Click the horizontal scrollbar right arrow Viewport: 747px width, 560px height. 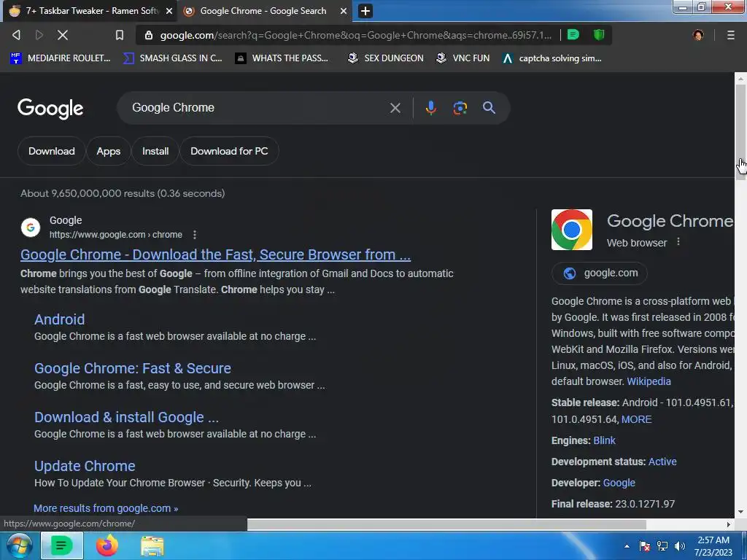tap(729, 524)
